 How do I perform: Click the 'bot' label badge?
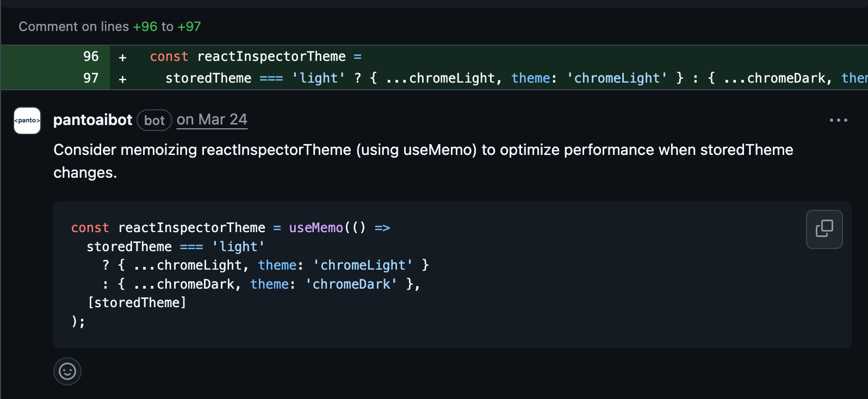pos(154,120)
